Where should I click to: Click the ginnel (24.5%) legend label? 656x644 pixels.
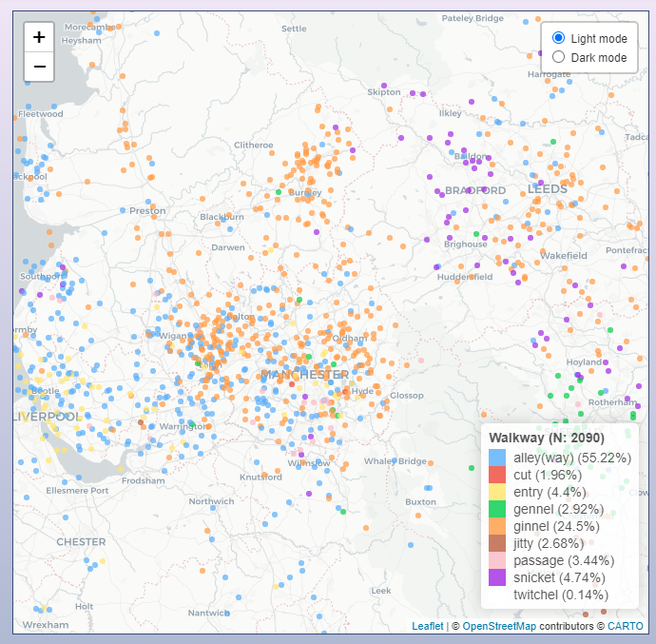pyautogui.click(x=556, y=526)
